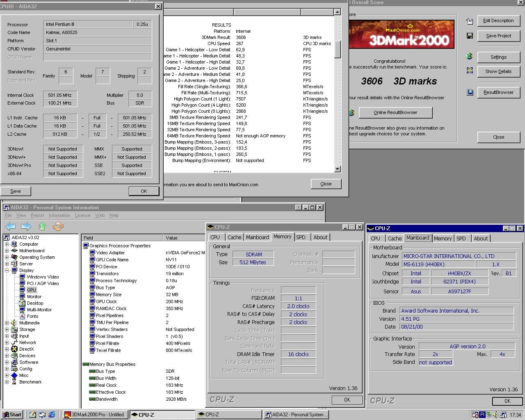Screen dimensions: 525x420
Task: Click the Back arrow in AIDA32 toolbar
Action: (x=9, y=226)
